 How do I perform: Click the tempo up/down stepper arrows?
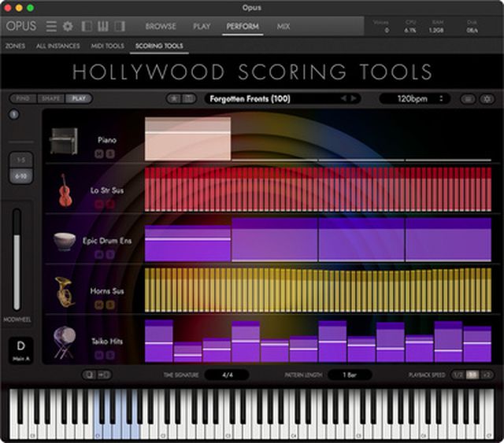click(441, 98)
